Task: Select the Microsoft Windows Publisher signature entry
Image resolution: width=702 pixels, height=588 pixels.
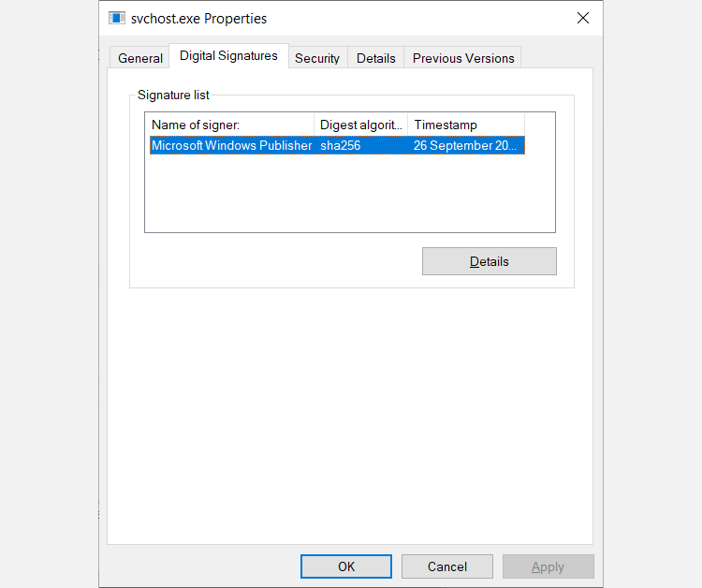Action: tap(231, 145)
